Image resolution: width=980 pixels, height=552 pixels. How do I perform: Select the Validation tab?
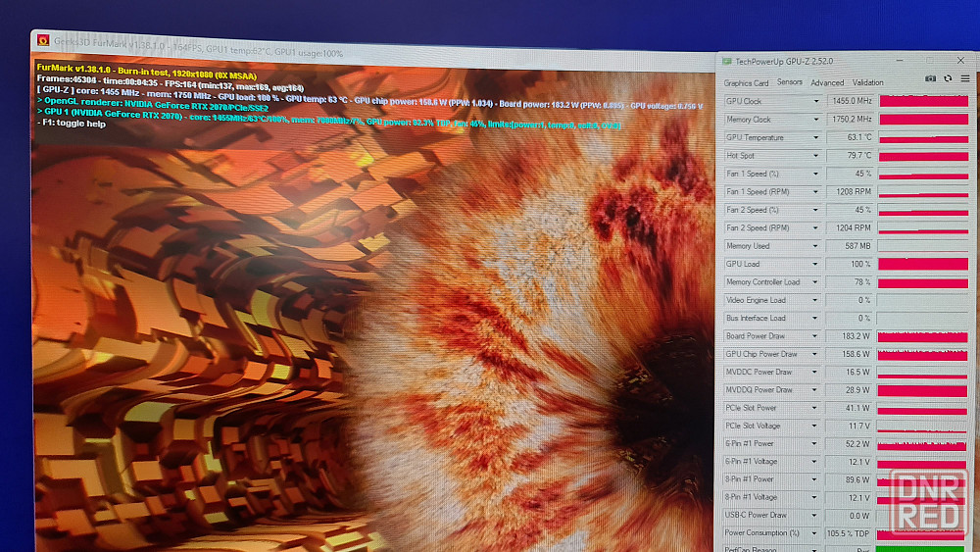click(867, 83)
